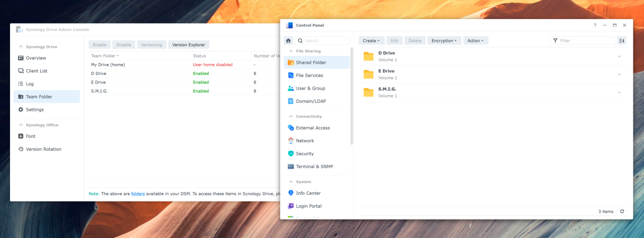Expand the D Drive folder details
This screenshot has width=644, height=238.
pyautogui.click(x=619, y=56)
